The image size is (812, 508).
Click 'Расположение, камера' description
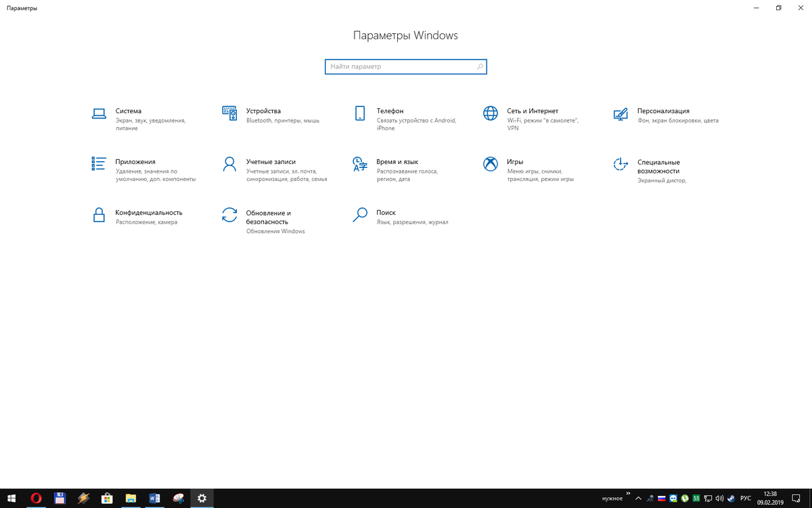pos(146,222)
